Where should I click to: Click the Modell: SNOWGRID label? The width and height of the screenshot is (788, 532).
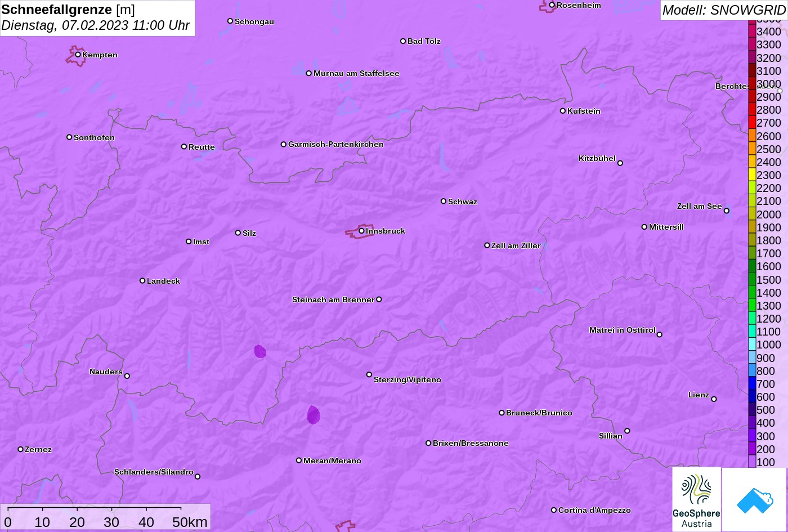[x=724, y=10]
